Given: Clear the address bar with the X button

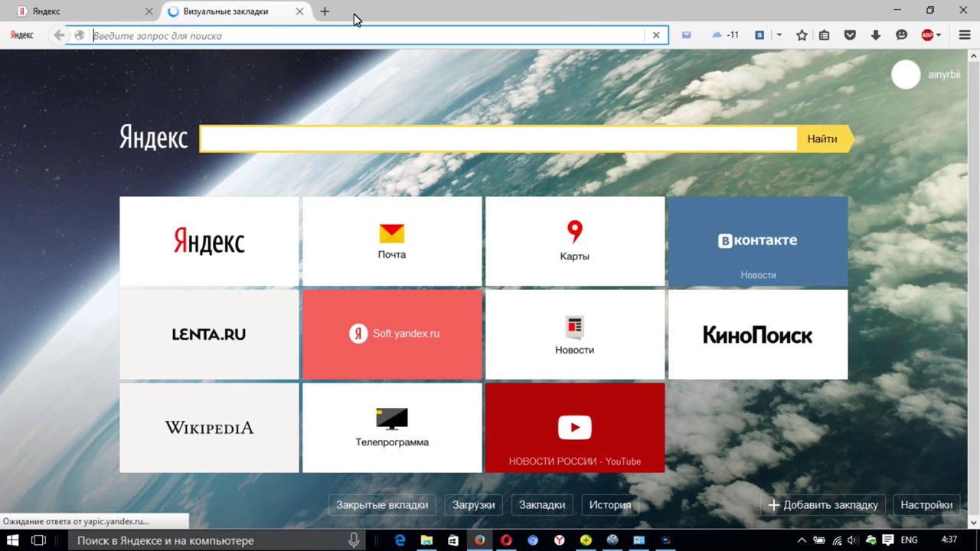Looking at the screenshot, I should point(656,35).
